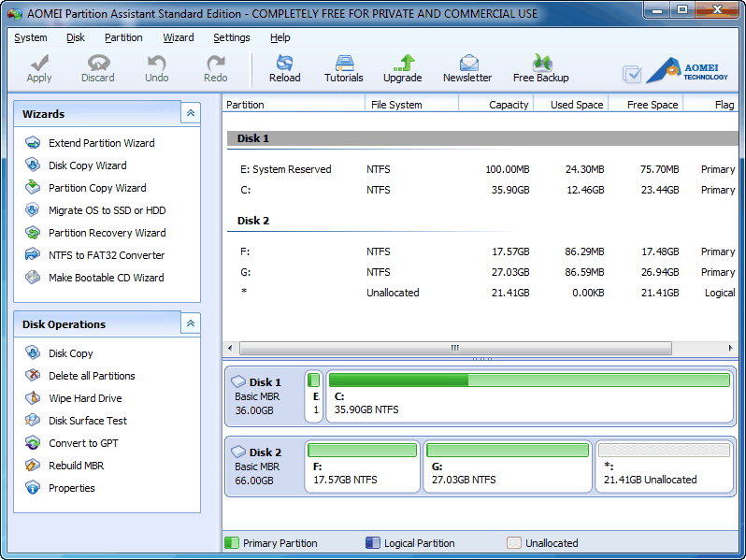This screenshot has width=746, height=560.
Task: Open Partition Recovery Wizard link
Action: [108, 233]
